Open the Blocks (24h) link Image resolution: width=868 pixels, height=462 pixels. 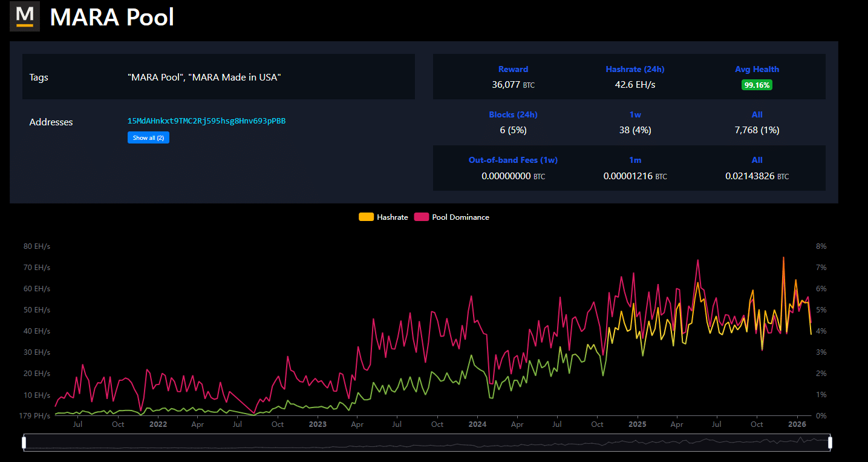pyautogui.click(x=513, y=114)
